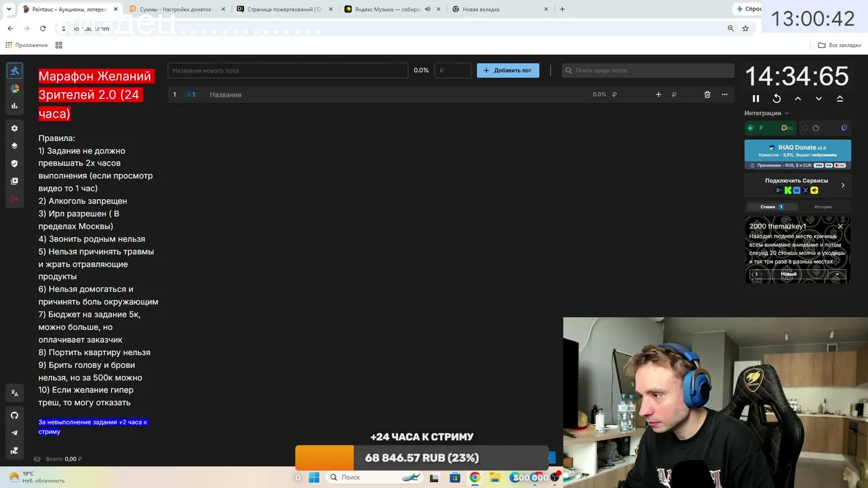Decrease timer with down chevron
868x488 pixels.
(818, 99)
